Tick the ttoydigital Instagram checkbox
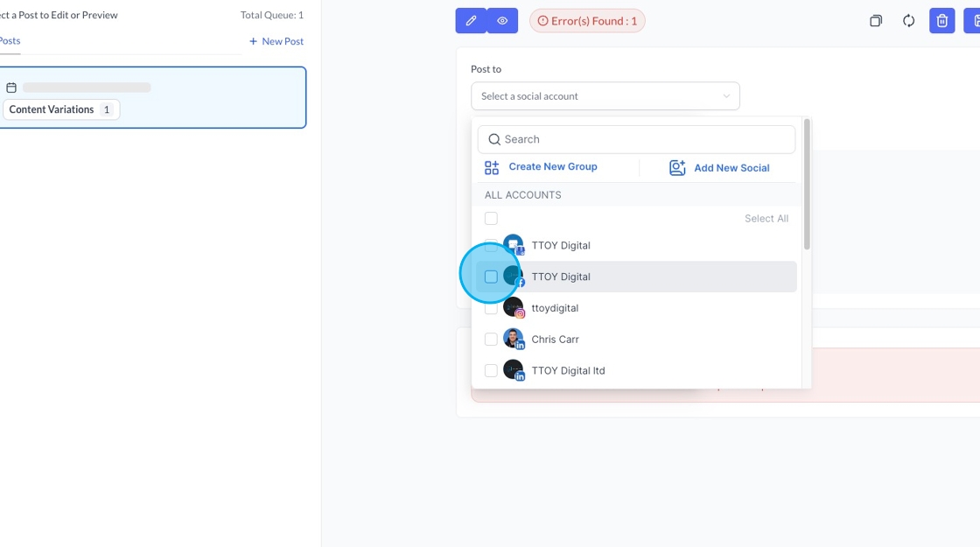Viewport: 980px width, 547px height. [491, 307]
